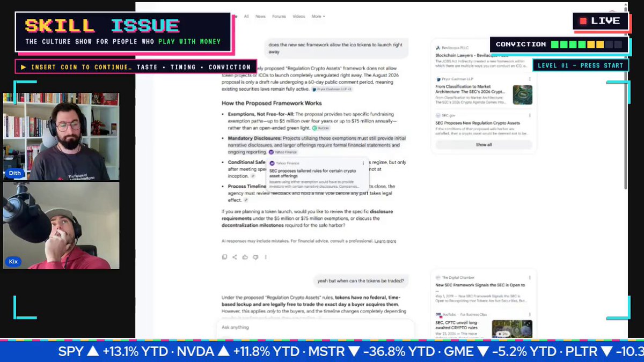Open 'SEC Proposes New Regulation Crypto Assets' link

pyautogui.click(x=478, y=123)
